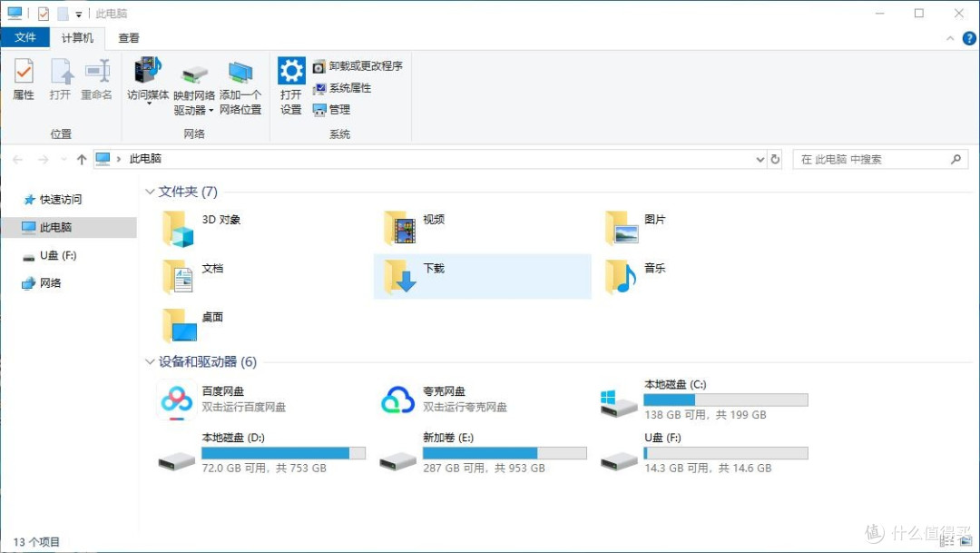Screen dimensions: 980x553
Task: Collapse the ribbon with the chevron
Action: point(950,38)
